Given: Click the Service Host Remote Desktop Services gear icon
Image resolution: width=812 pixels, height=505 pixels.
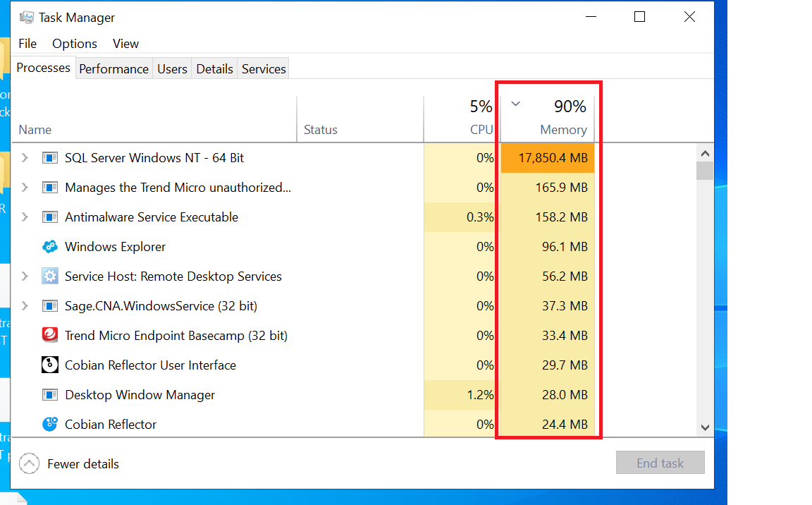Looking at the screenshot, I should 49,276.
